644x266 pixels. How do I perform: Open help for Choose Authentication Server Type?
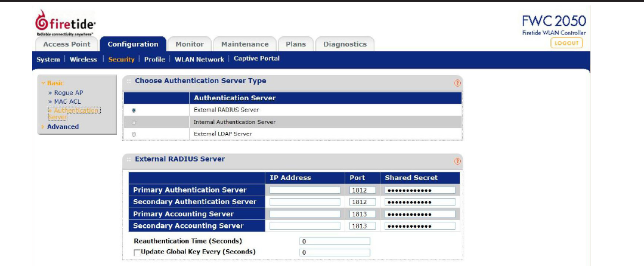click(x=457, y=83)
